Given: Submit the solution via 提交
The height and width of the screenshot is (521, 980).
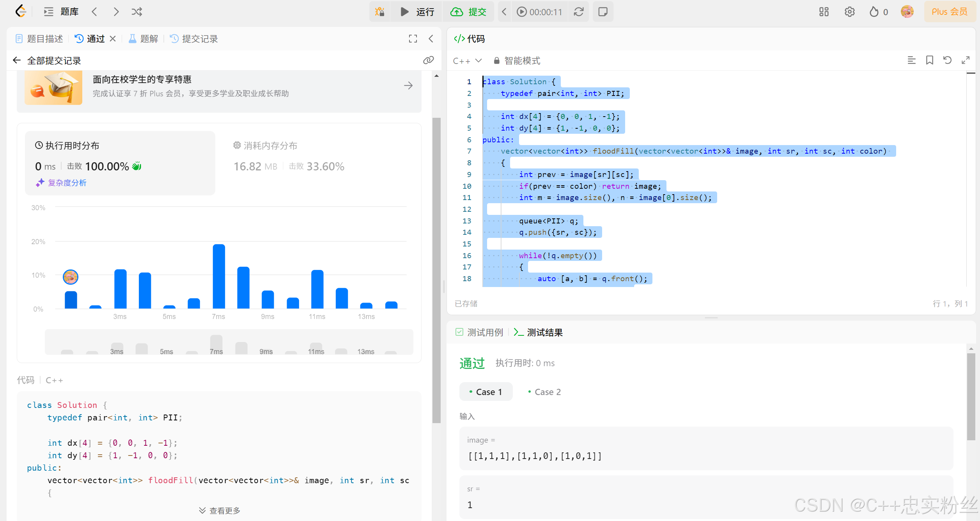Looking at the screenshot, I should 469,12.
